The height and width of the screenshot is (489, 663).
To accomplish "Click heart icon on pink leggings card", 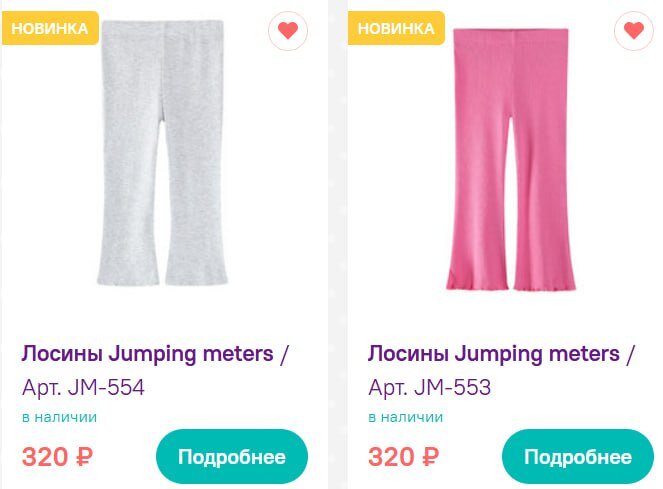I will click(x=633, y=30).
